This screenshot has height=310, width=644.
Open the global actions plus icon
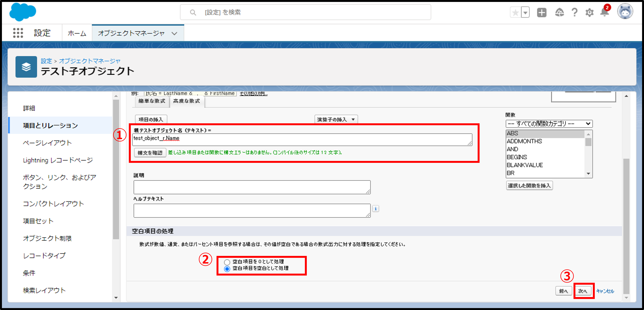click(541, 12)
